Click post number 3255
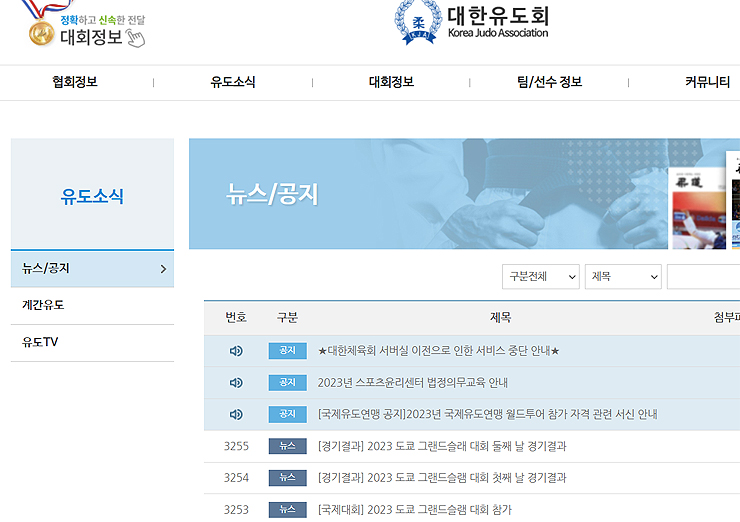740x522 pixels. coord(236,446)
